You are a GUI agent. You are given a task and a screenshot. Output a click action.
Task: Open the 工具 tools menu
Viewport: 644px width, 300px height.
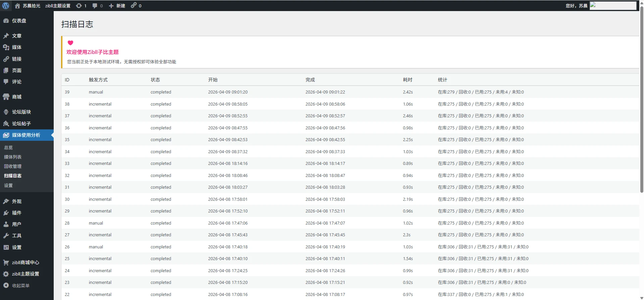[16, 236]
